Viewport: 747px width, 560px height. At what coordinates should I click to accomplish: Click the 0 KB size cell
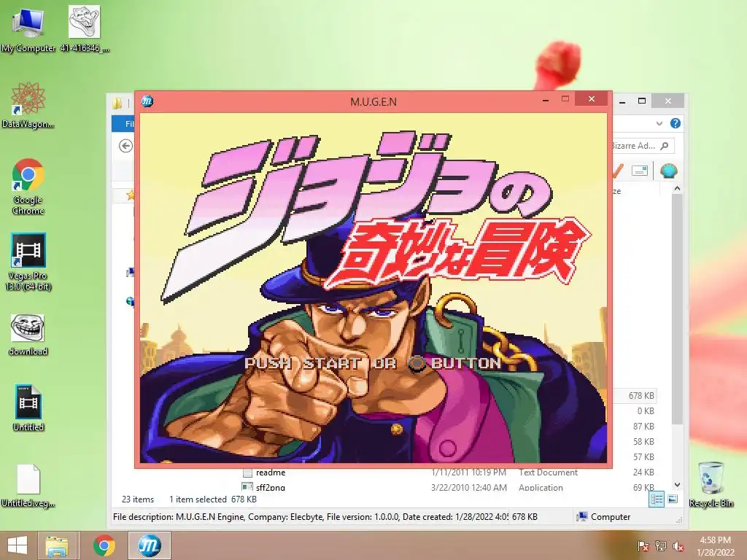click(646, 411)
